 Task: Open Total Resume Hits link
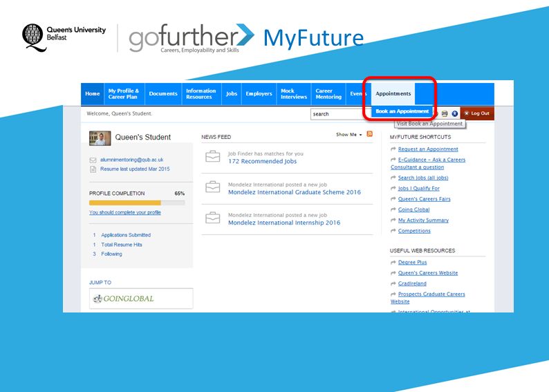122,245
